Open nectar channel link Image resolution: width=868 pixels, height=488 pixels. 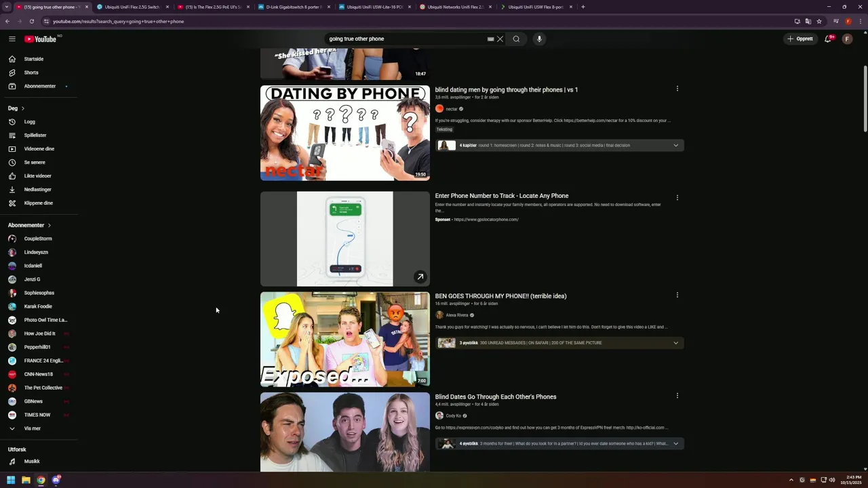(452, 109)
